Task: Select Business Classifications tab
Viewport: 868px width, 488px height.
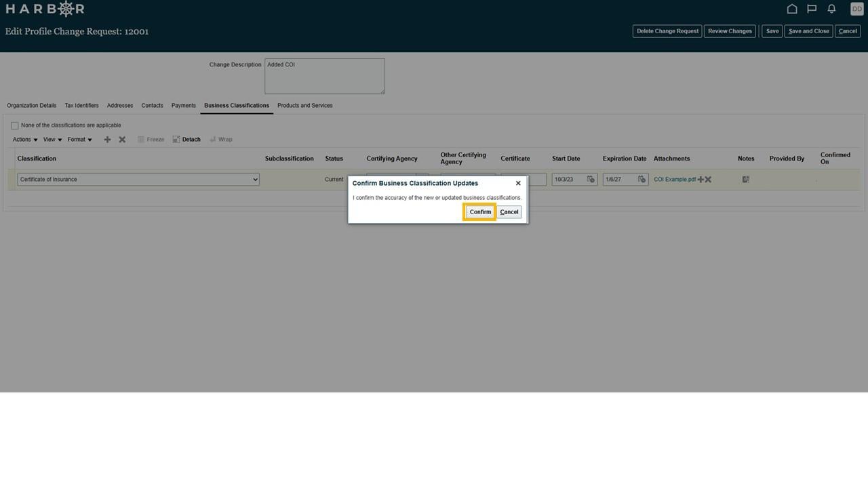Action: pos(237,106)
